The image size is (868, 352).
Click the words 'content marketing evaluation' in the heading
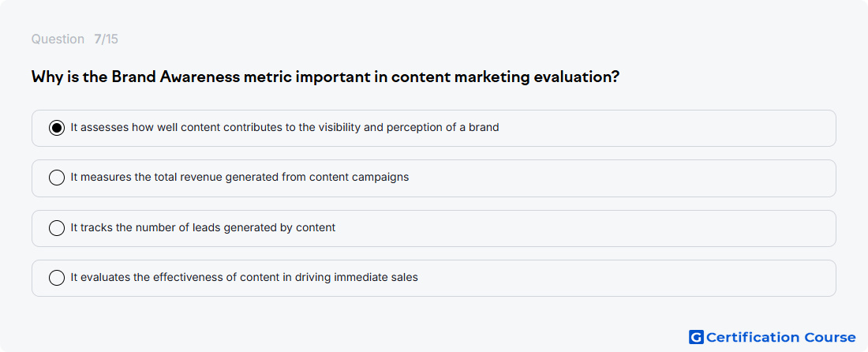(x=505, y=77)
